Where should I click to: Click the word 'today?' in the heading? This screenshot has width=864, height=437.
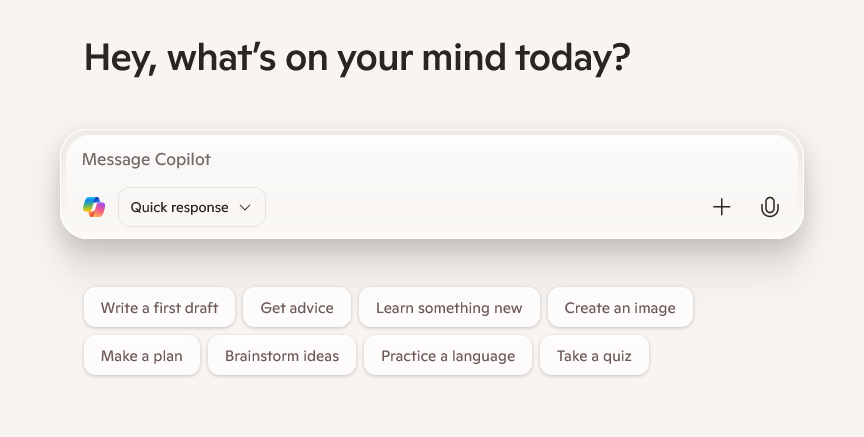pyautogui.click(x=573, y=58)
